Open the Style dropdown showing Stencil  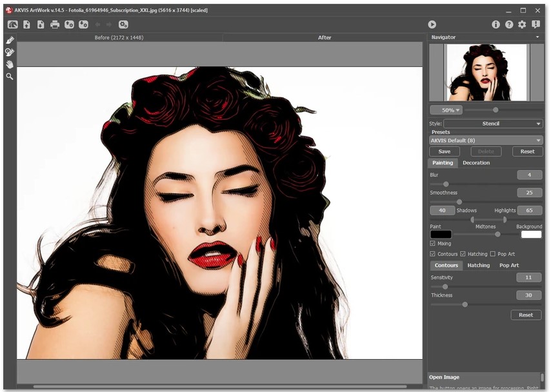(493, 123)
